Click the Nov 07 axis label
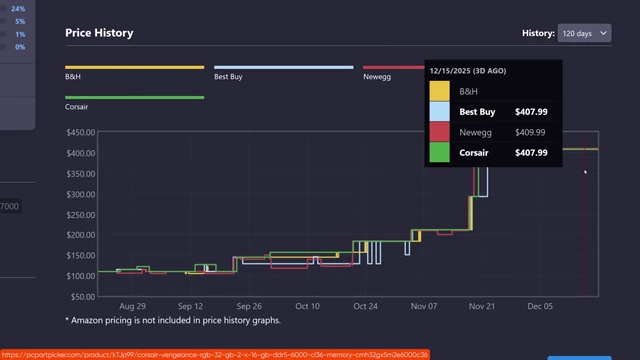This screenshot has width=640, height=360. (424, 306)
